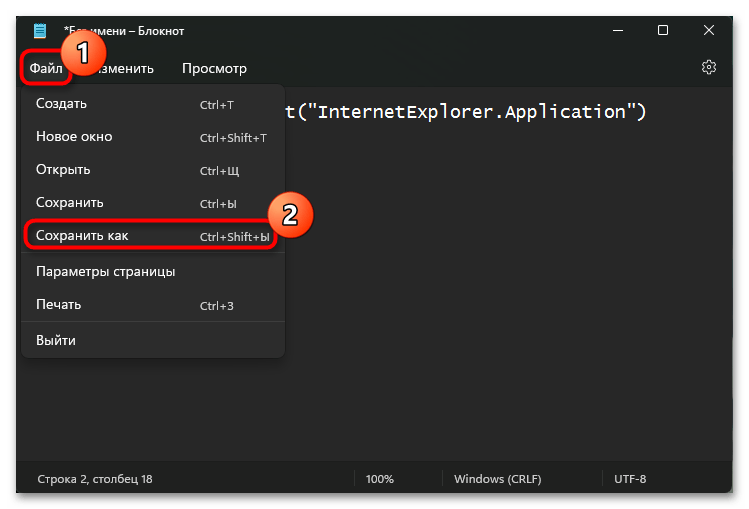749x509 pixels.
Task: Click the 100% zoom indicator in status bar
Action: tap(379, 479)
